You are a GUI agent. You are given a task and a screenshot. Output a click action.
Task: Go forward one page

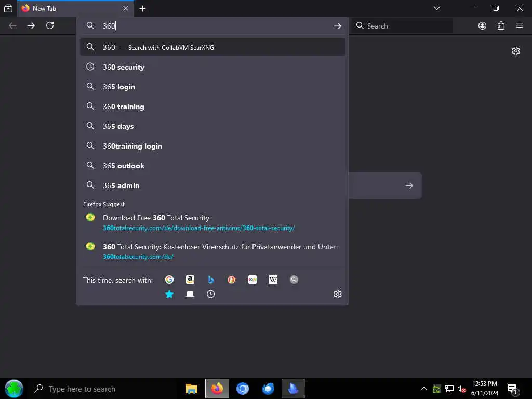[x=31, y=26]
